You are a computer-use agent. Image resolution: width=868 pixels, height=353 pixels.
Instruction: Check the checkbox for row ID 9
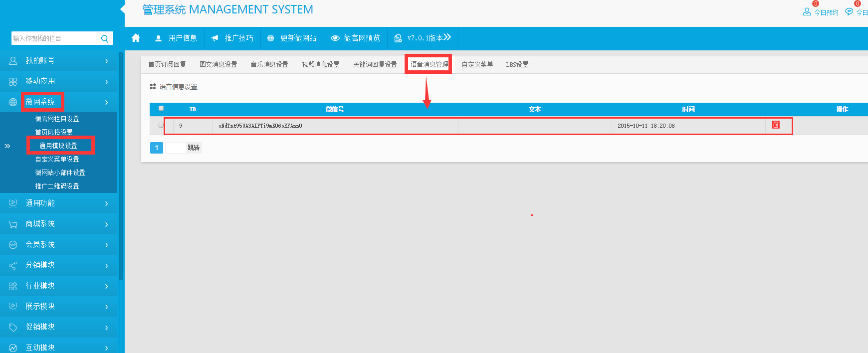point(161,125)
